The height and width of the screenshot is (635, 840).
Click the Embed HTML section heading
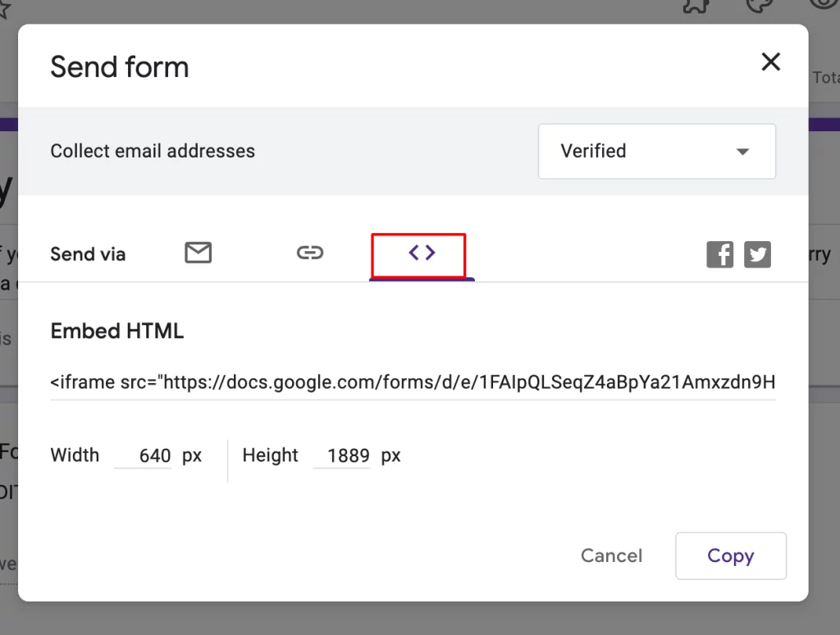tap(117, 331)
